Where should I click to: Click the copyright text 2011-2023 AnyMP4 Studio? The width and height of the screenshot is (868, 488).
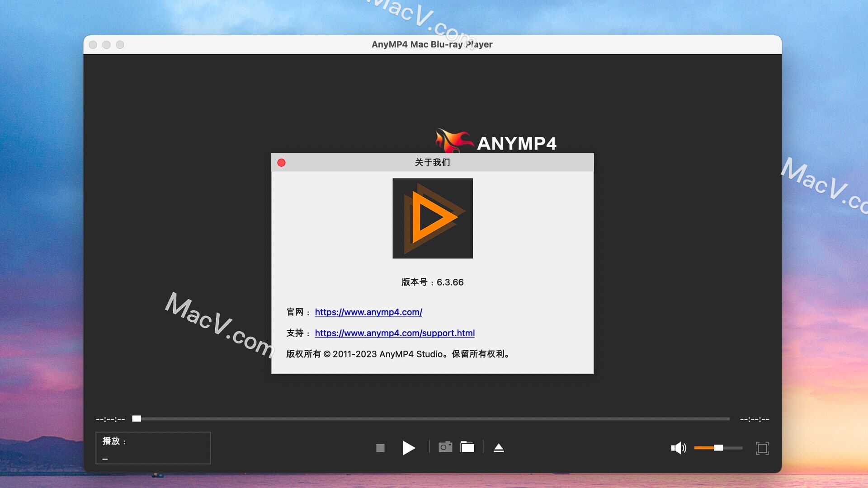(x=398, y=354)
